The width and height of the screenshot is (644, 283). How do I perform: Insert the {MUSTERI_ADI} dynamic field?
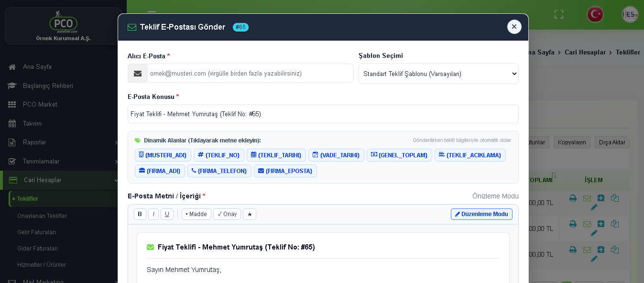pyautogui.click(x=163, y=155)
